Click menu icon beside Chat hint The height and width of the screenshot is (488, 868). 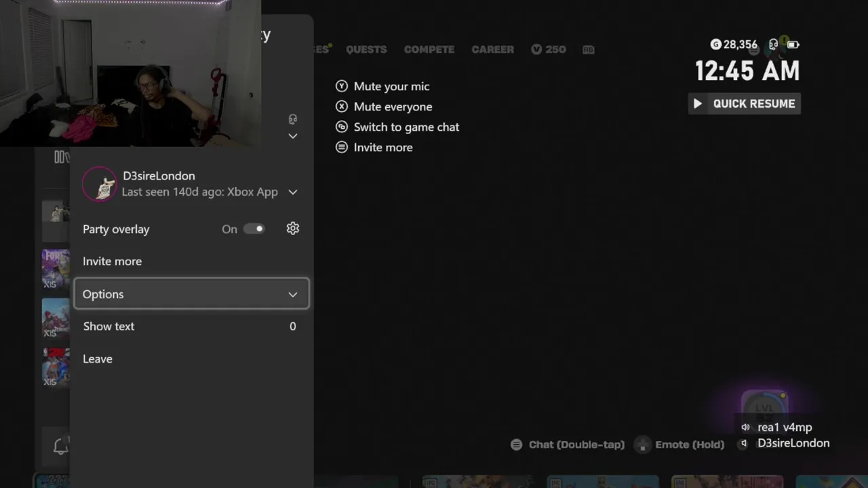click(517, 445)
